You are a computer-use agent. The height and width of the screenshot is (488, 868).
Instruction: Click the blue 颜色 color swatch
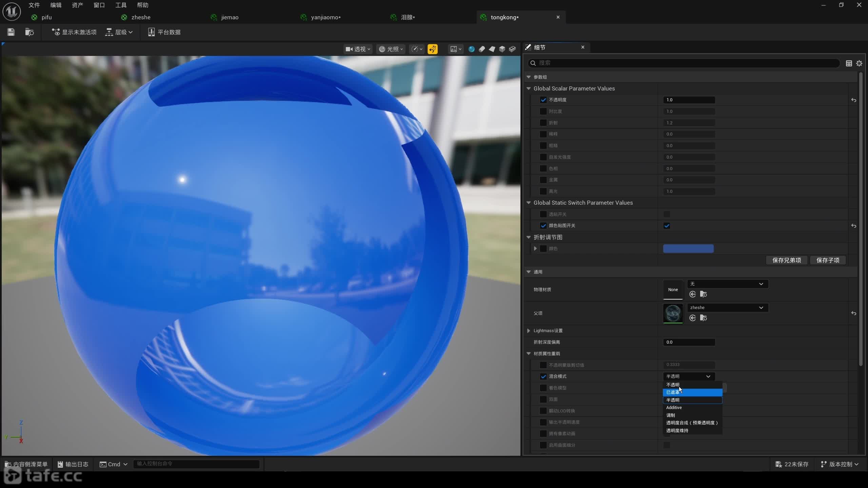(688, 249)
